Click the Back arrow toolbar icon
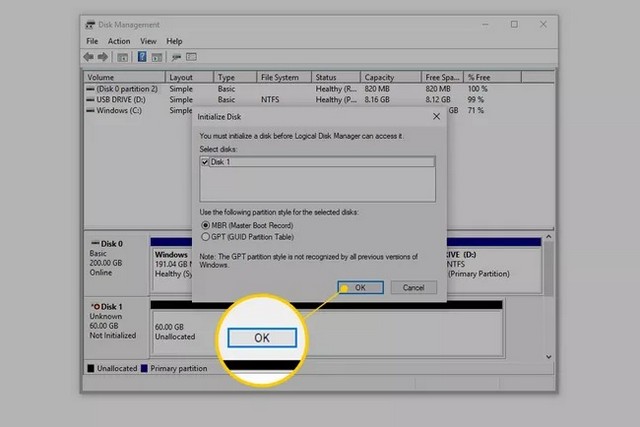This screenshot has height=427, width=640. click(90, 57)
